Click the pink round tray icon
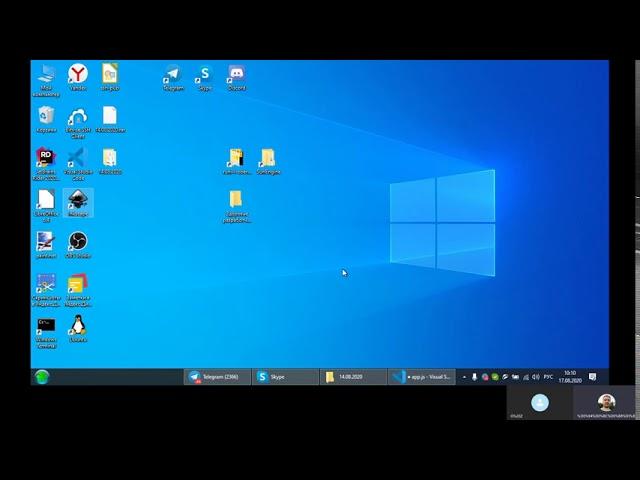 click(x=485, y=377)
